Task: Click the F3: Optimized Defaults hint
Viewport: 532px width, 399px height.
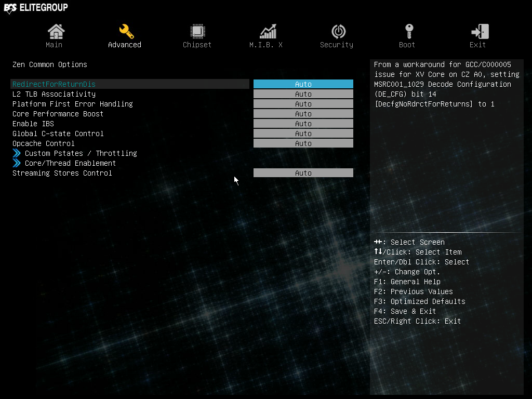Action: [x=420, y=301]
